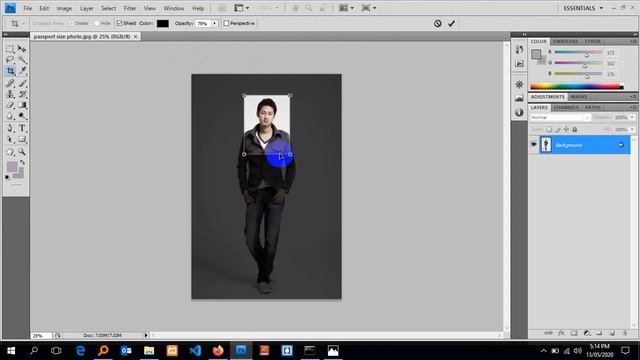Select the Dodge tool
Image resolution: width=640 pixels, height=360 pixels.
click(22, 116)
